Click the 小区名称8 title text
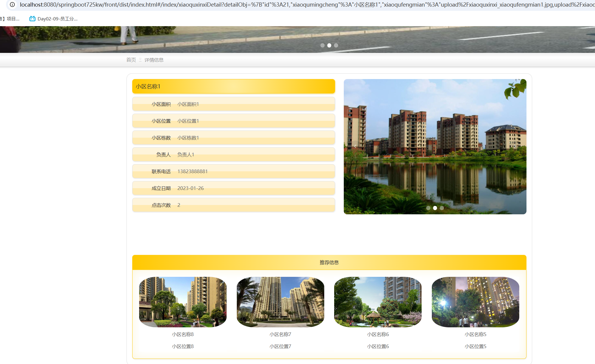 183,334
